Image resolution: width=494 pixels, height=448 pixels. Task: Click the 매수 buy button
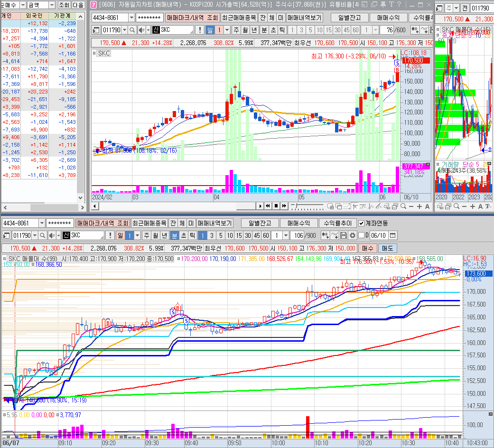[x=367, y=248]
